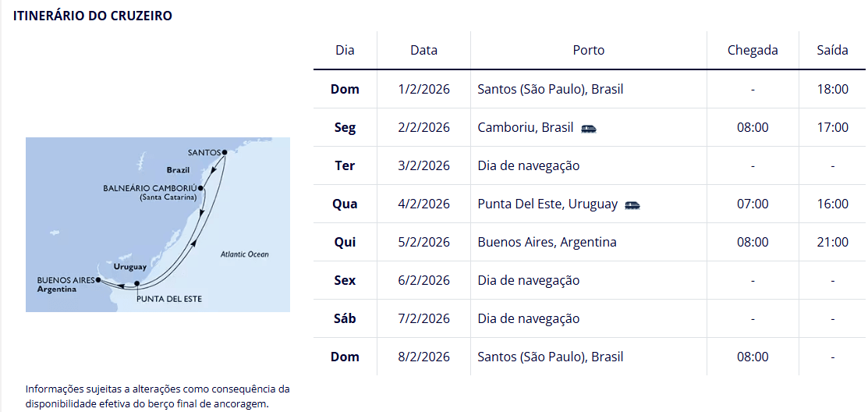Click the Itinerário do Cruzeiro heading
868x412 pixels.
click(93, 16)
